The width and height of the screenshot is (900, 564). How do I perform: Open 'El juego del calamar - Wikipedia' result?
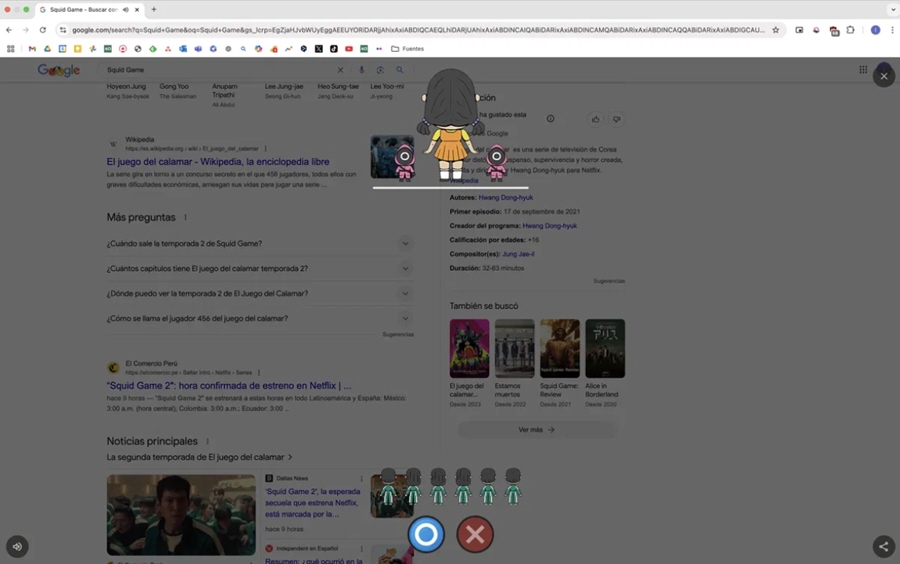click(x=218, y=162)
